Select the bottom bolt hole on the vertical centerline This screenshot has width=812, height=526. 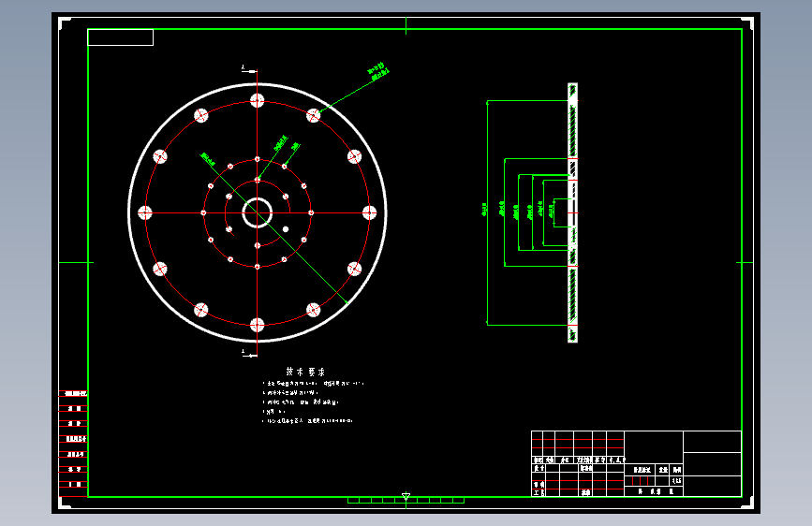pyautogui.click(x=258, y=325)
